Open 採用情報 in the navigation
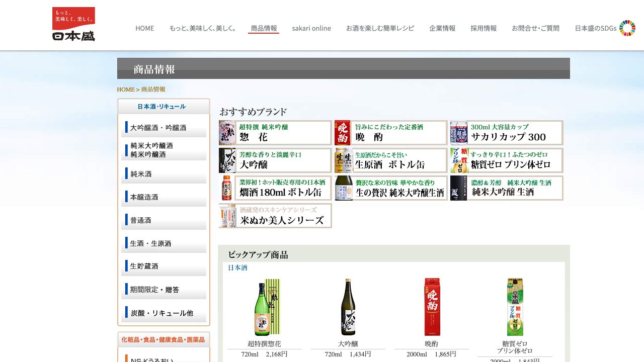 click(x=484, y=28)
